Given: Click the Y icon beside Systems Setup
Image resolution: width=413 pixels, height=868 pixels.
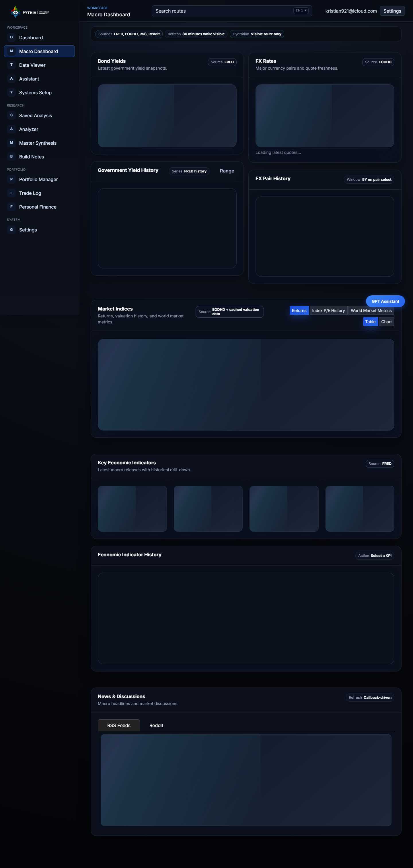Looking at the screenshot, I should 11,92.
